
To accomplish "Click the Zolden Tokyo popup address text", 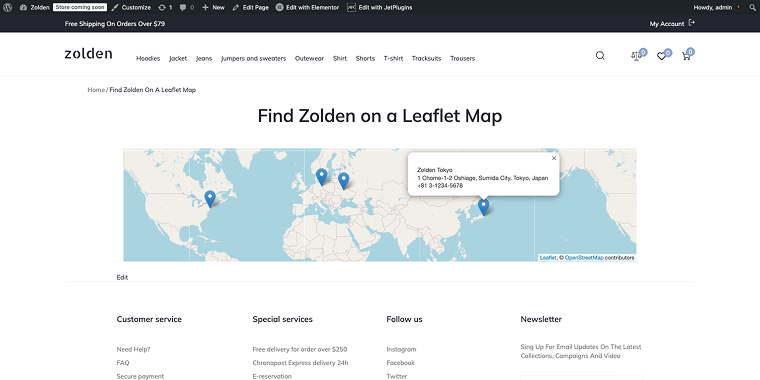I will coord(483,178).
